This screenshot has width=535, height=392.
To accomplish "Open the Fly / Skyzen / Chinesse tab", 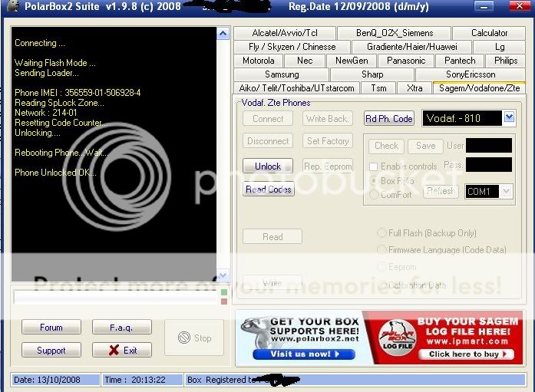I will click(x=292, y=47).
